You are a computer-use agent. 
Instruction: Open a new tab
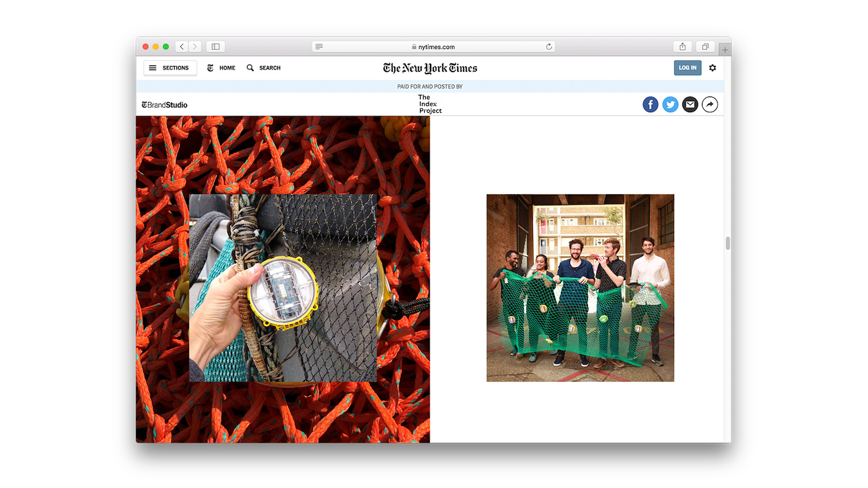point(724,50)
